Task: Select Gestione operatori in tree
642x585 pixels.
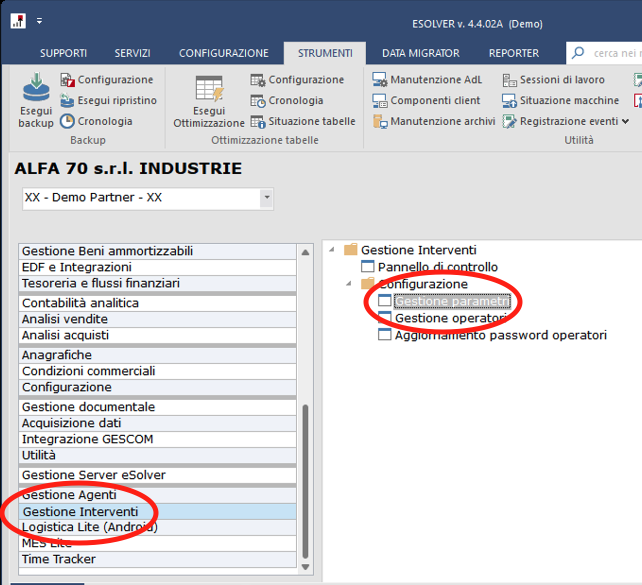Action: pos(451,318)
